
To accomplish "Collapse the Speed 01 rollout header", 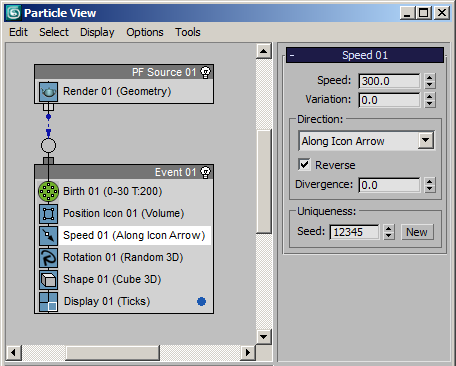I will tap(365, 55).
